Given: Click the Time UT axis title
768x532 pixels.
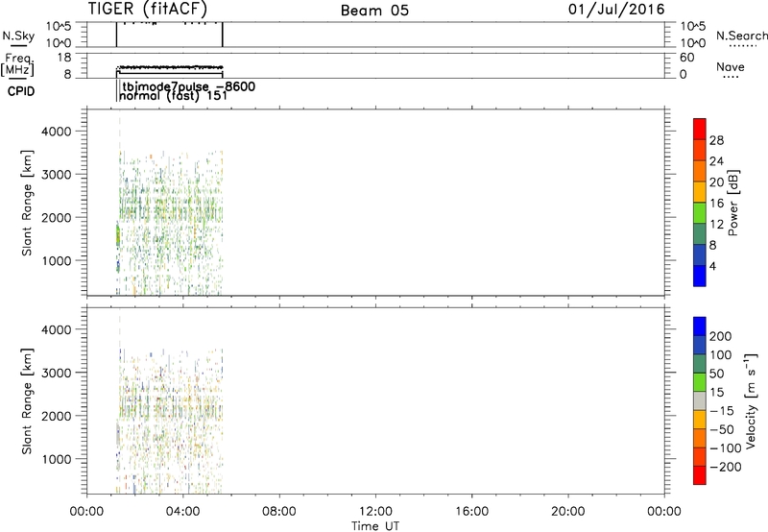Looking at the screenshot, I should pyautogui.click(x=375, y=525).
